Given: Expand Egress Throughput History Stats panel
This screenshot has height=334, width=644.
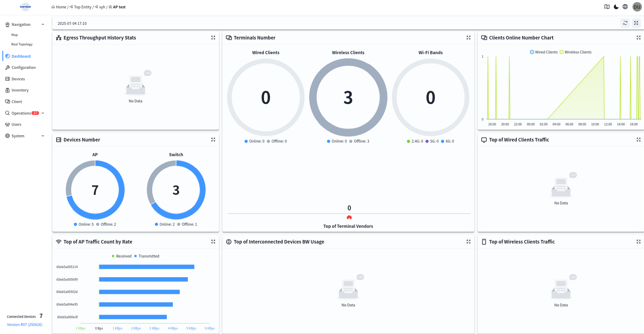Looking at the screenshot, I should [213, 38].
